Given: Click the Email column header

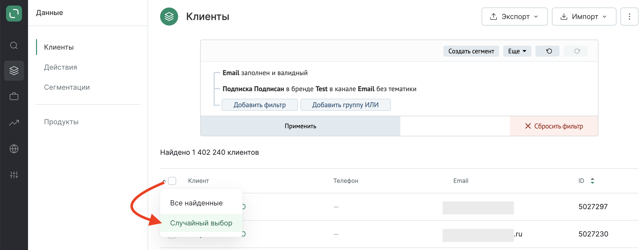Looking at the screenshot, I should (461, 181).
